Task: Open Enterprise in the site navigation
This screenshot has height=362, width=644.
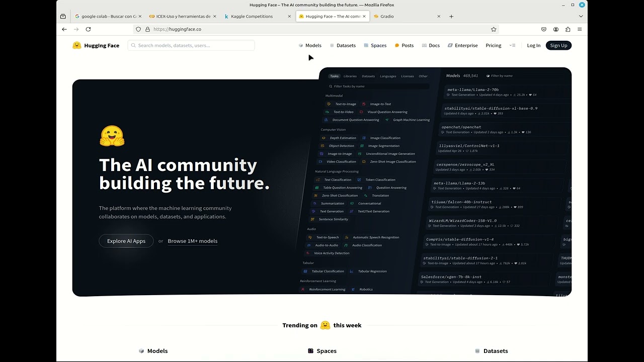Action: click(x=463, y=45)
